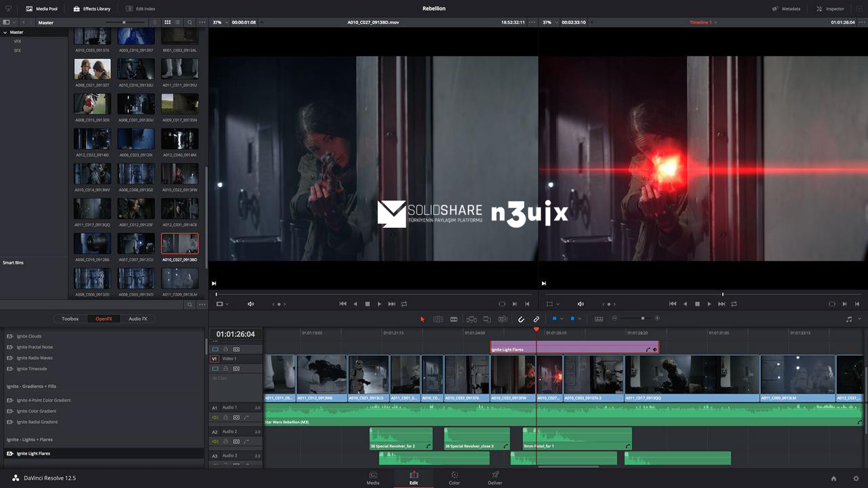Click the Insert Clip icon
The image size is (868, 488).
pos(471,319)
